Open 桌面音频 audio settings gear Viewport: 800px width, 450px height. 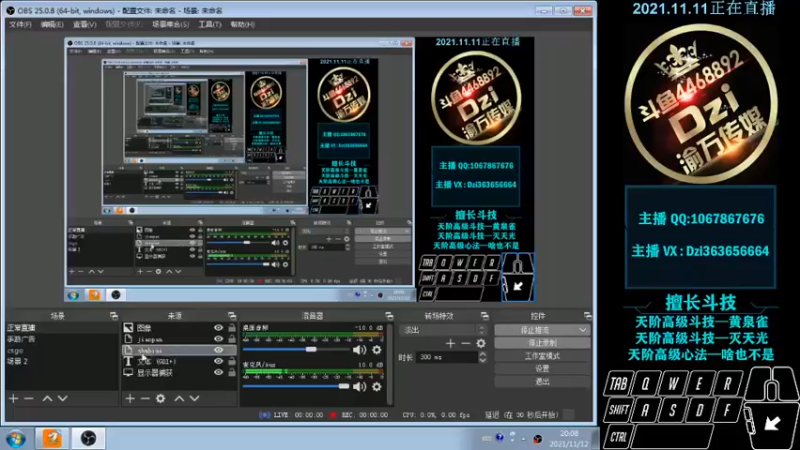(377, 350)
